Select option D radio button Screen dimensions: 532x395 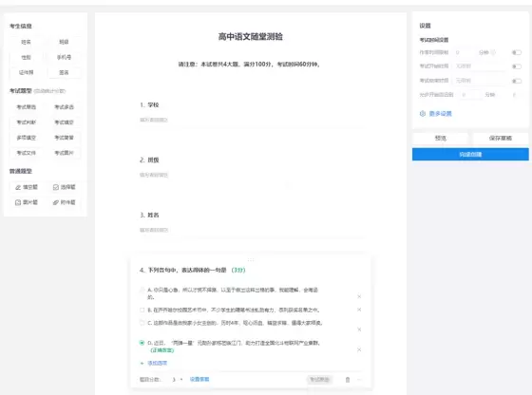tap(142, 343)
